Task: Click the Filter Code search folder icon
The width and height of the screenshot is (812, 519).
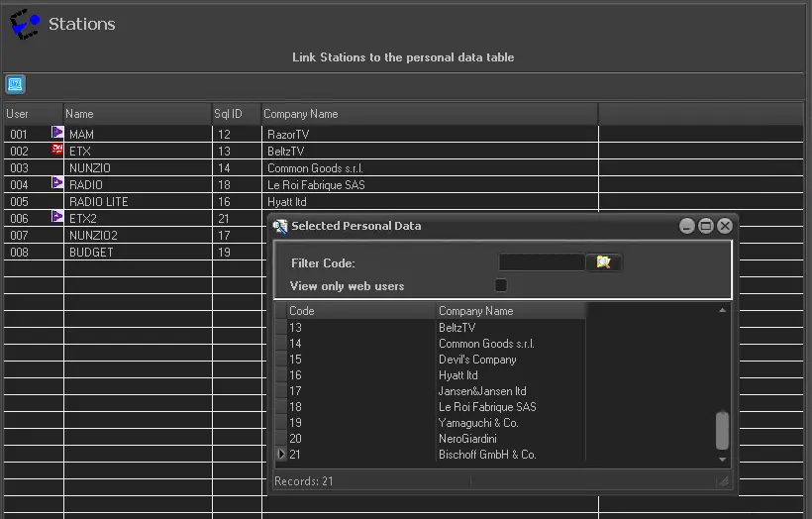Action: [603, 262]
